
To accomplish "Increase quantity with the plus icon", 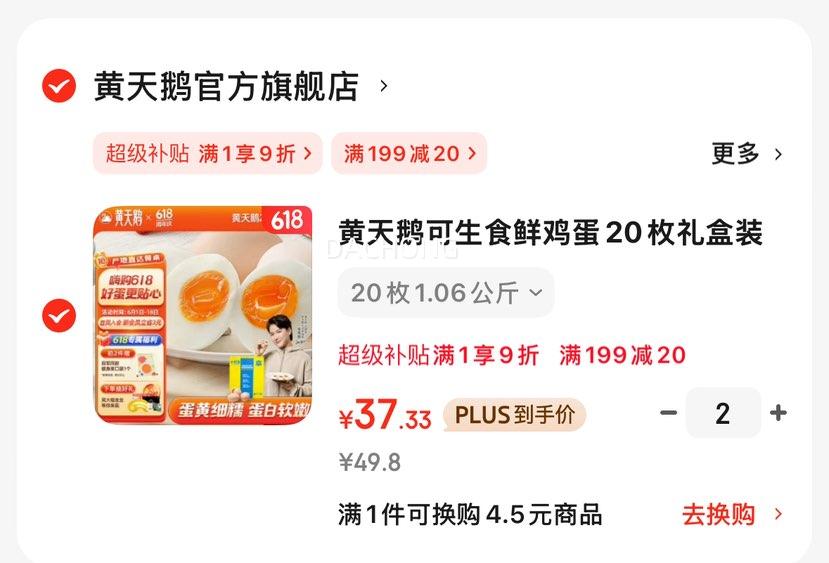I will (x=778, y=412).
